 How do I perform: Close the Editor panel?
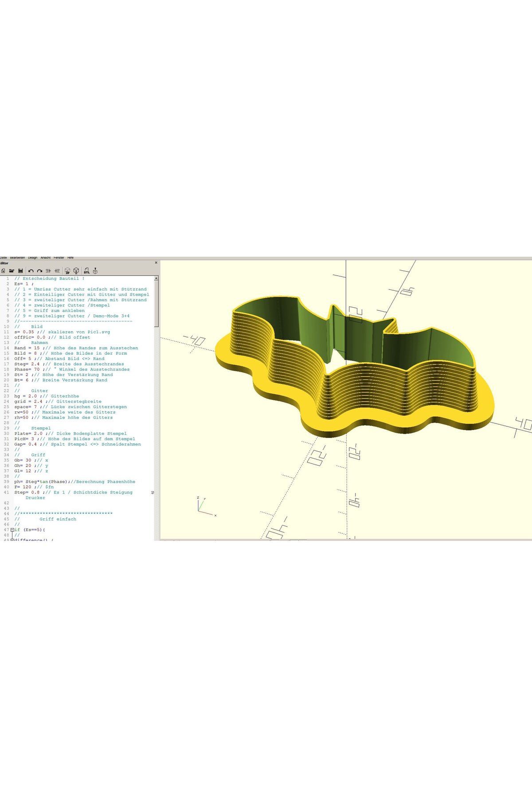(x=156, y=263)
